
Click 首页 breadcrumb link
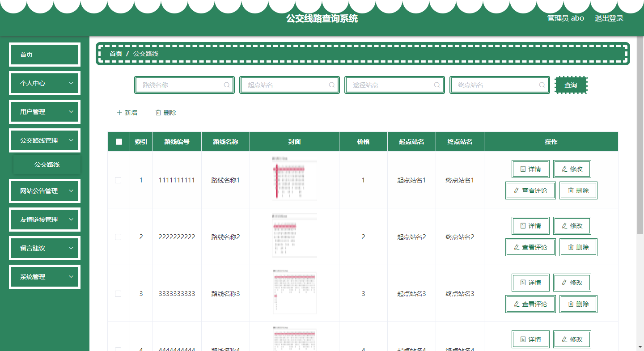[x=116, y=54]
